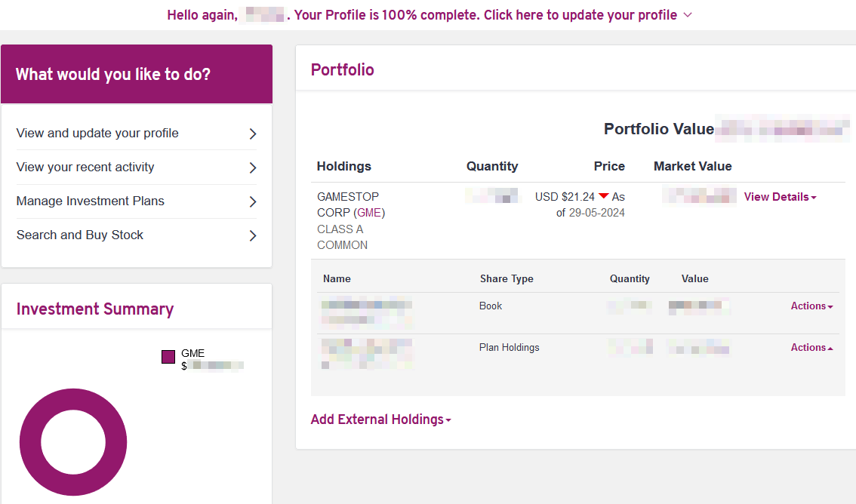Click the profile update banner text
The height and width of the screenshot is (504, 856).
422,15
